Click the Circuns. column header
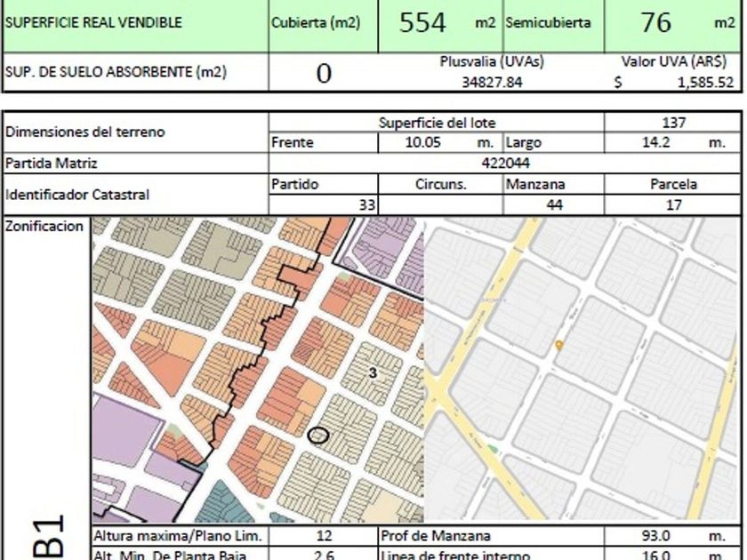Screen dimensions: 747x560 point(441,184)
